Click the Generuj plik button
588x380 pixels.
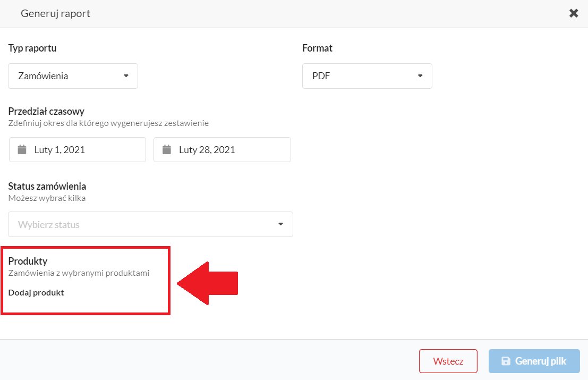[534, 361]
